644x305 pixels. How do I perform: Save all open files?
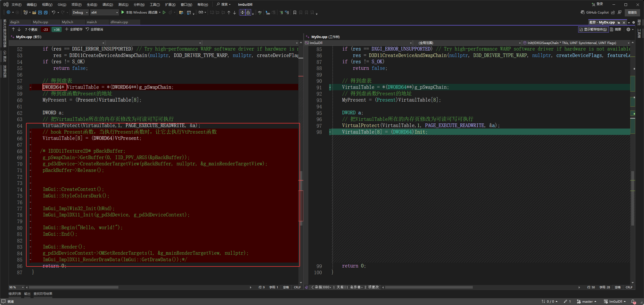coord(46,12)
